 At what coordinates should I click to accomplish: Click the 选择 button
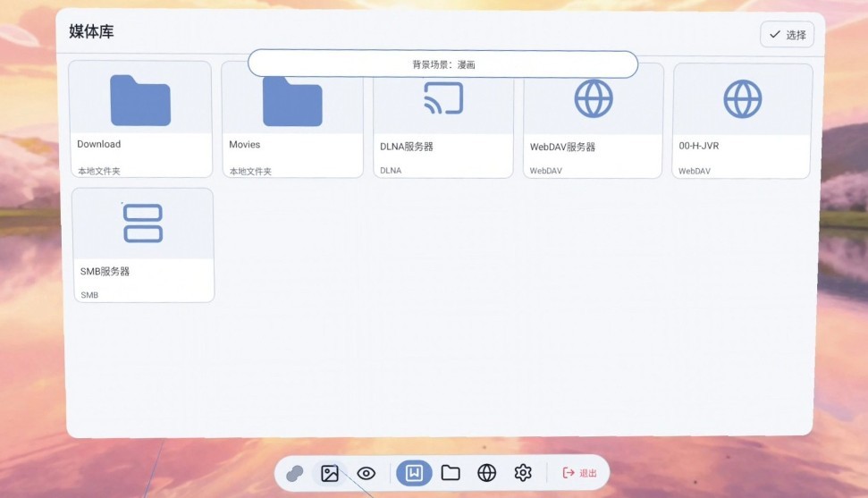(787, 34)
